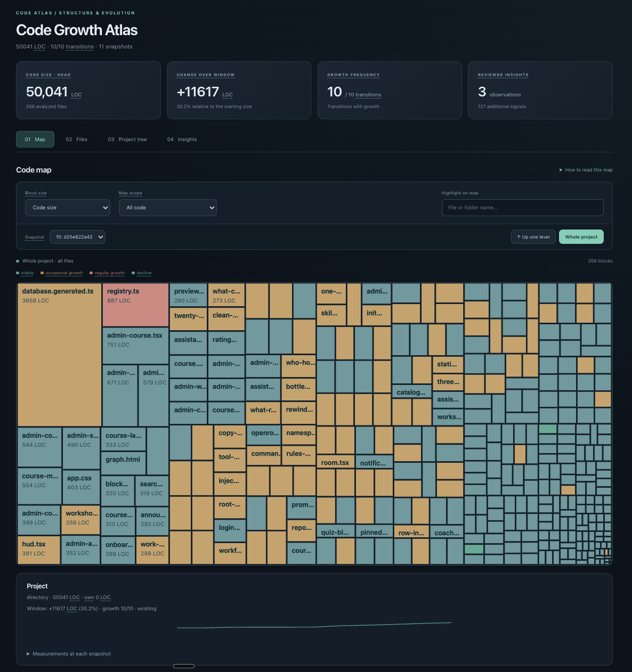Image resolution: width=632 pixels, height=672 pixels.
Task: Select the stati block
Action: (x=448, y=364)
